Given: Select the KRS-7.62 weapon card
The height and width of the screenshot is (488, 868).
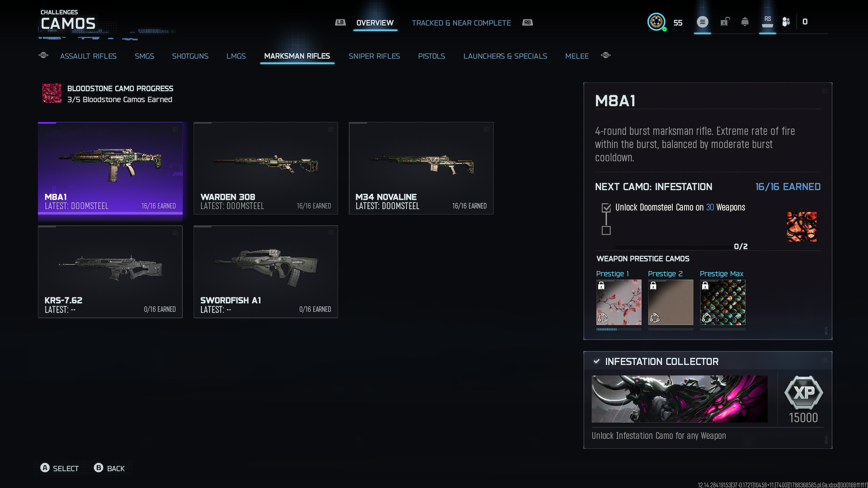Looking at the screenshot, I should (x=110, y=272).
